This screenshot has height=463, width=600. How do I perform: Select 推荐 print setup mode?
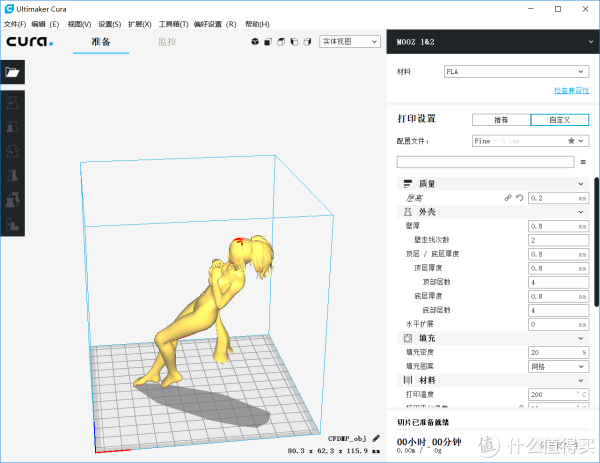[x=501, y=120]
